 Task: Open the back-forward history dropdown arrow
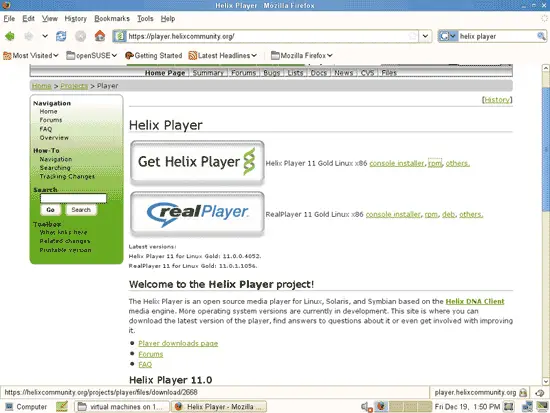coord(45,36)
